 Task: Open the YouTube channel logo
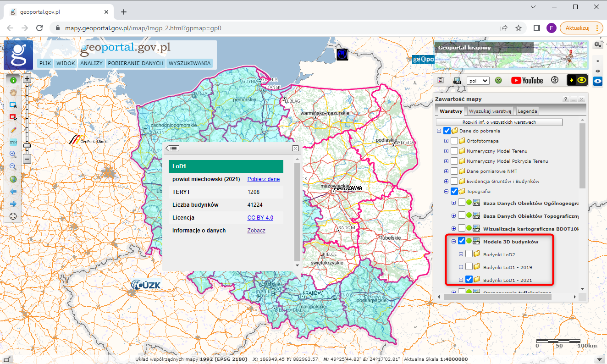(x=527, y=80)
